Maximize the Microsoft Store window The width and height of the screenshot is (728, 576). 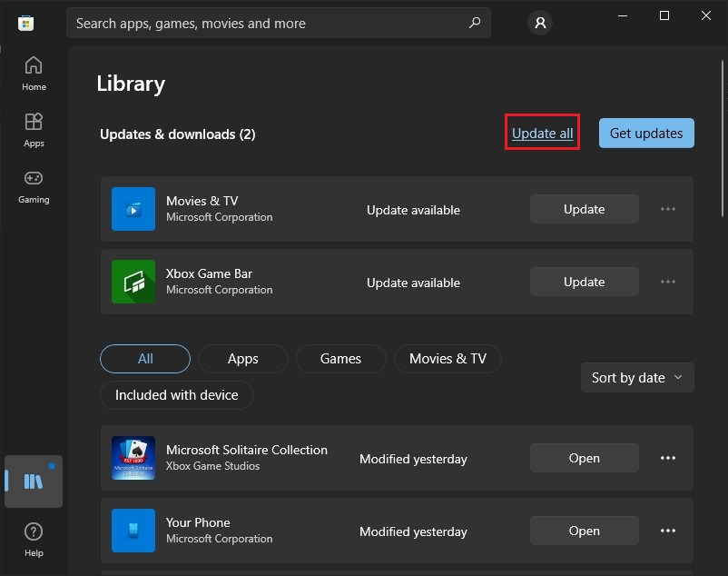point(664,15)
